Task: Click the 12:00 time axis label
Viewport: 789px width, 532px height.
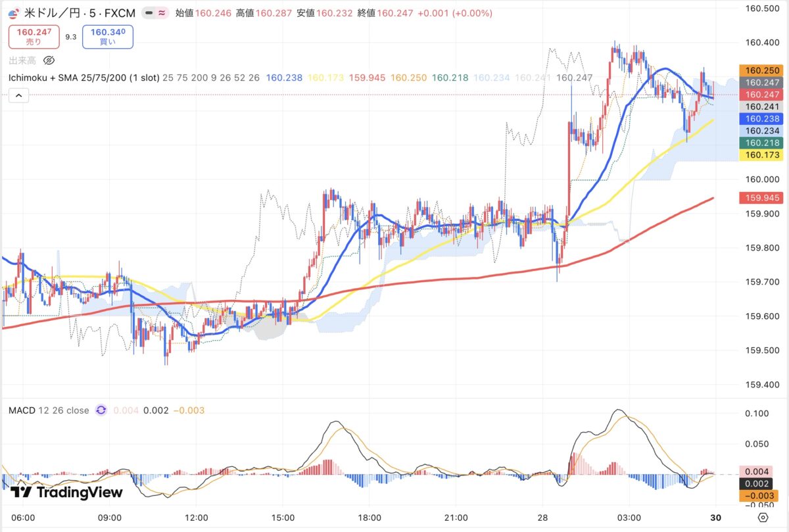Action: (197, 517)
